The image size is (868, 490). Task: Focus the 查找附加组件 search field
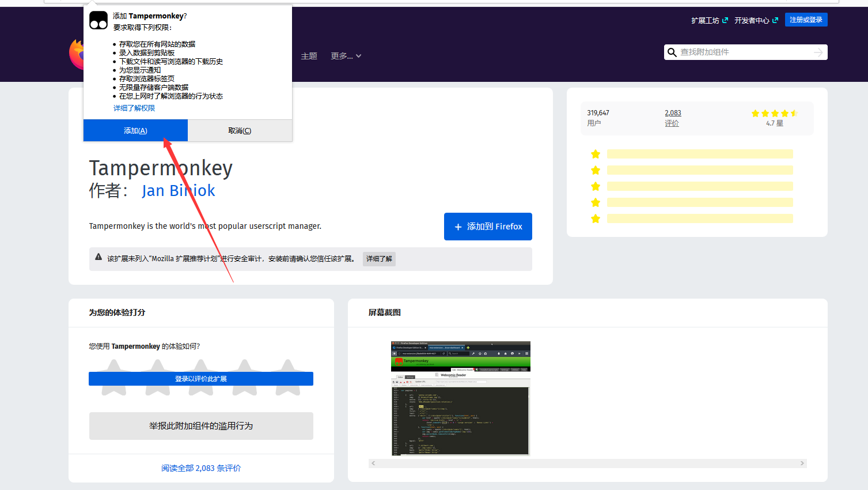[x=745, y=52]
